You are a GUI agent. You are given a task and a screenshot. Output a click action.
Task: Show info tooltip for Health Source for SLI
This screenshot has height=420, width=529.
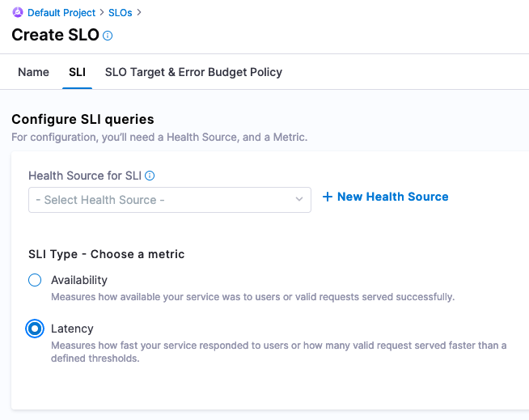[x=150, y=176]
